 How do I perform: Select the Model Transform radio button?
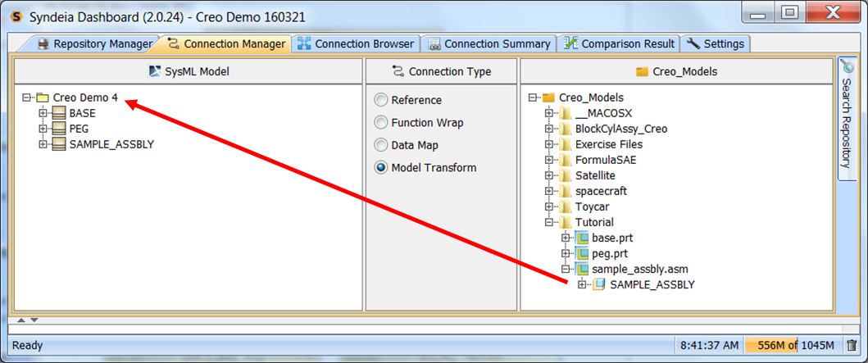tap(381, 168)
